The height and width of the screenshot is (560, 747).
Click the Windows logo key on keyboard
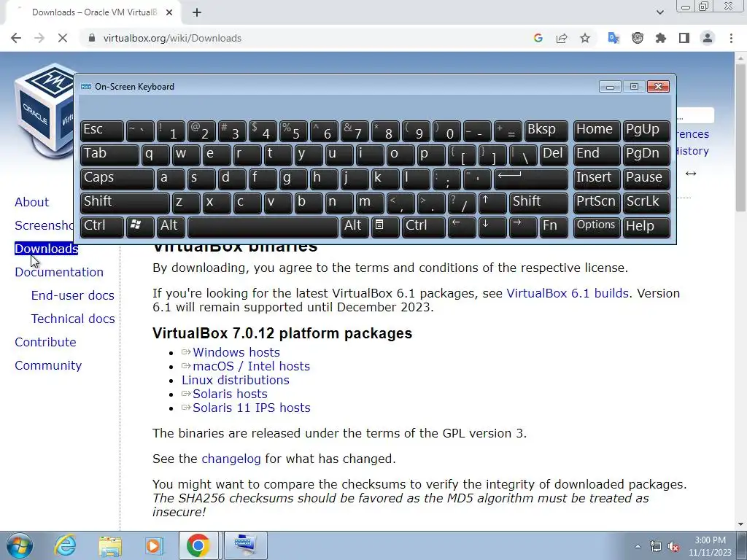139,226
